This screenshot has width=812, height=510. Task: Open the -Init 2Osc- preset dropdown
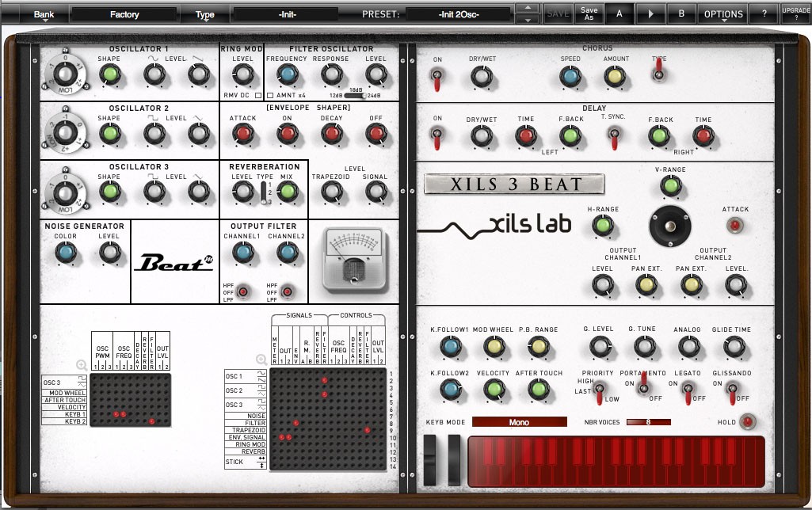tap(459, 14)
